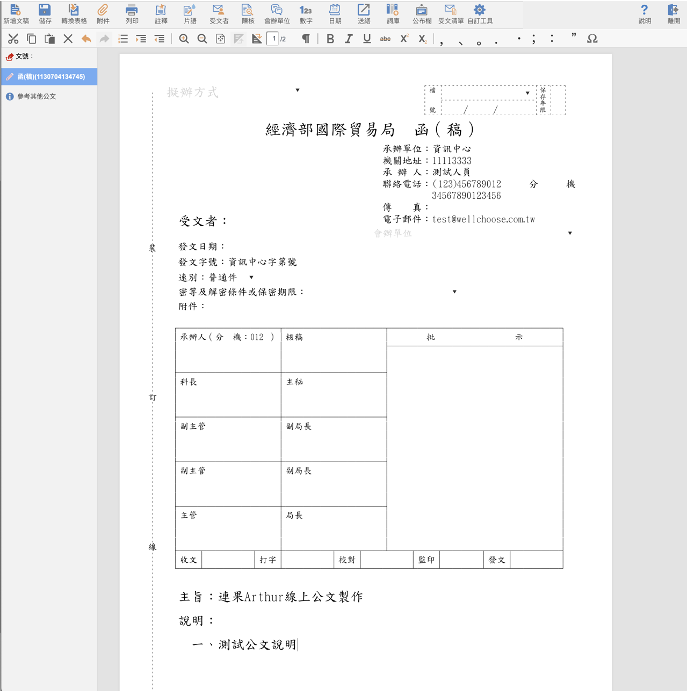Click the fit-page view icon
This screenshot has height=692, width=688.
tap(220, 39)
